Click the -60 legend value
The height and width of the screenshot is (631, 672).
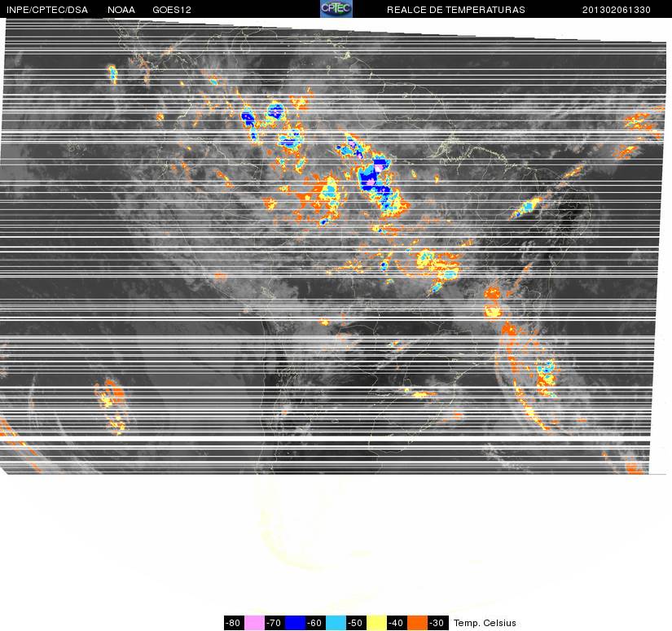pyautogui.click(x=315, y=623)
